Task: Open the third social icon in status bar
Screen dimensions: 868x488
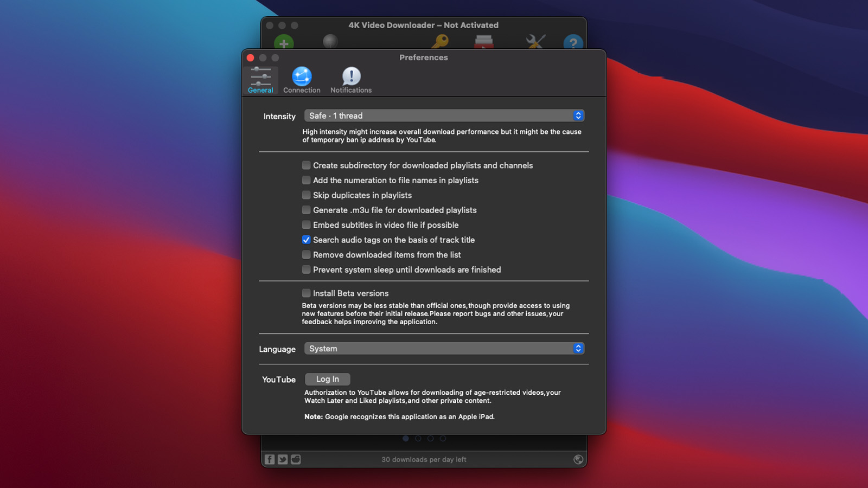Action: (296, 459)
